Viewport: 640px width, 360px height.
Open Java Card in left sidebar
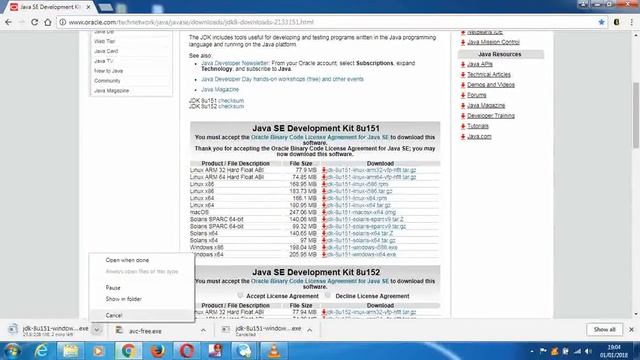click(106, 51)
